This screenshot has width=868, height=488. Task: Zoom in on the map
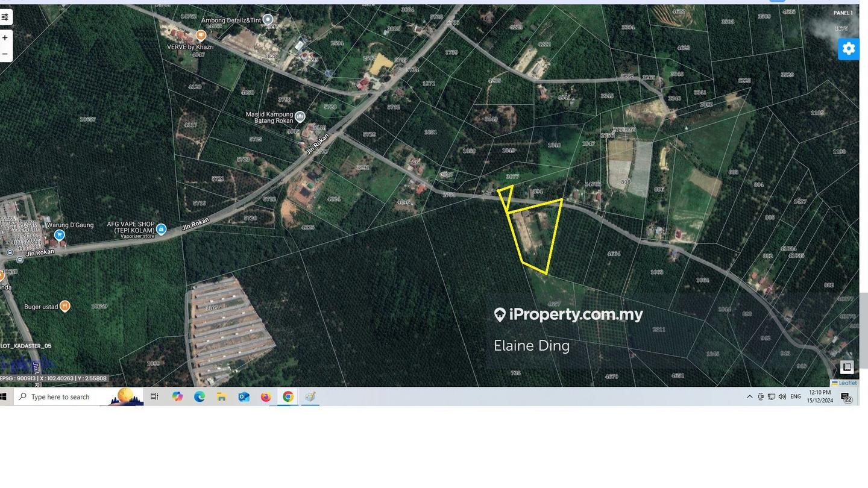[x=5, y=38]
